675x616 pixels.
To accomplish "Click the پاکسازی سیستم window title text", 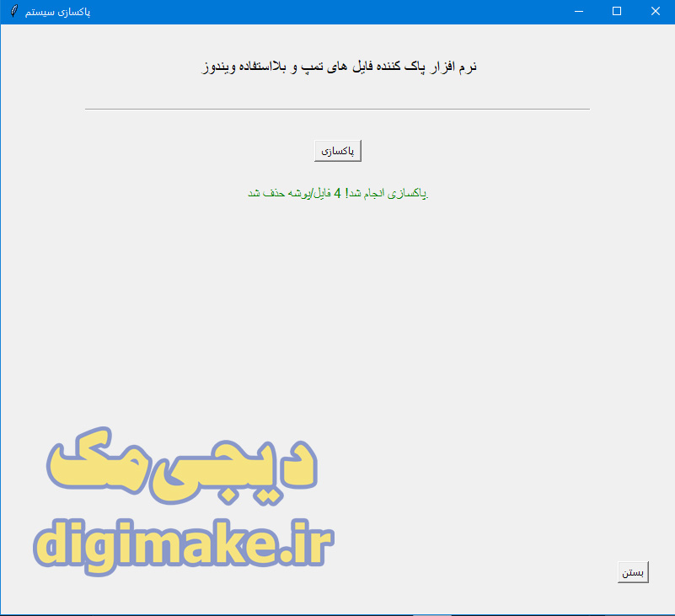I will [x=57, y=12].
